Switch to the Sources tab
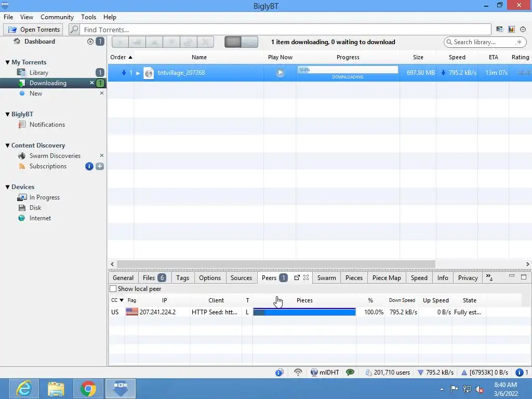The height and width of the screenshot is (399, 532). pyautogui.click(x=241, y=278)
